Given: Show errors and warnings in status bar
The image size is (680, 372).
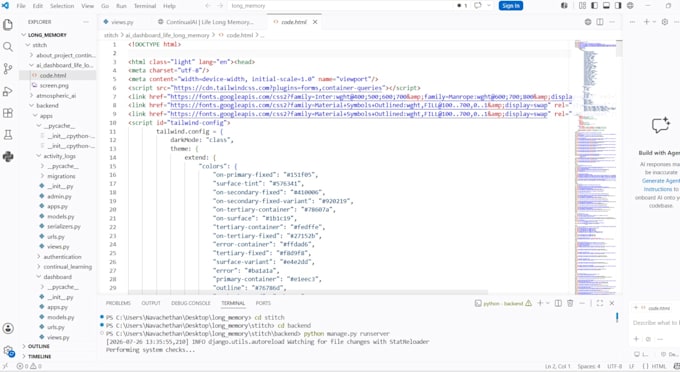Looking at the screenshot, I should pyautogui.click(x=29, y=366).
